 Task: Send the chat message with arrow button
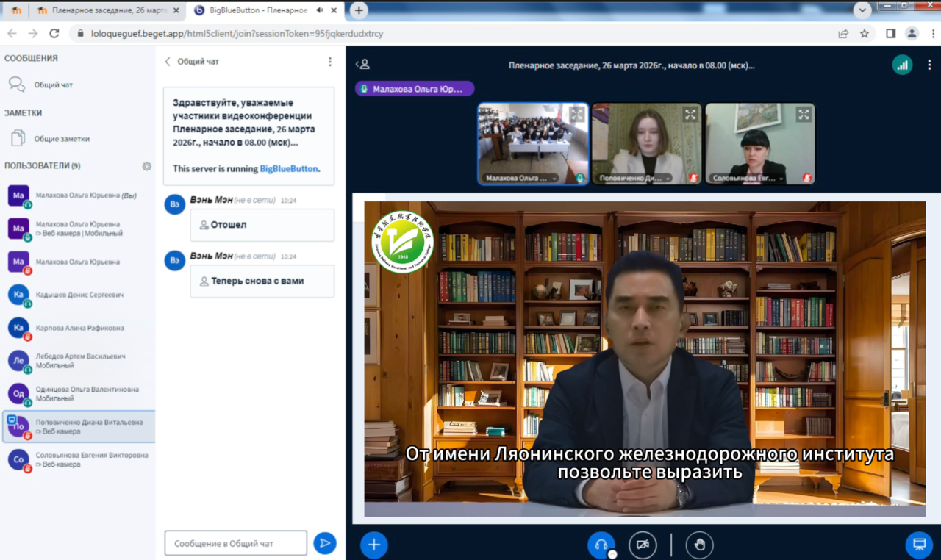pyautogui.click(x=324, y=543)
